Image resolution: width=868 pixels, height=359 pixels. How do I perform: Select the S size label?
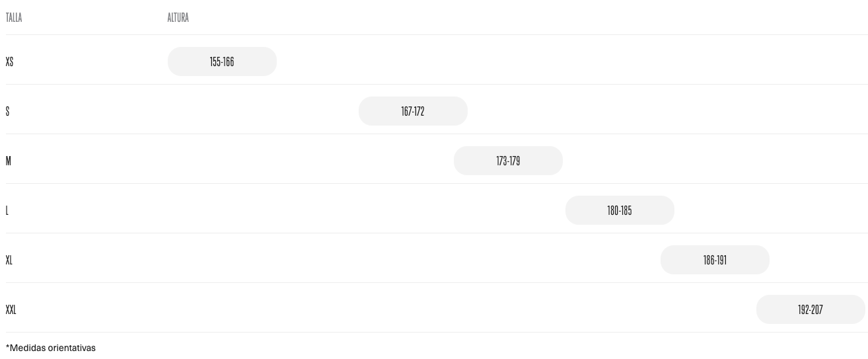[7, 111]
